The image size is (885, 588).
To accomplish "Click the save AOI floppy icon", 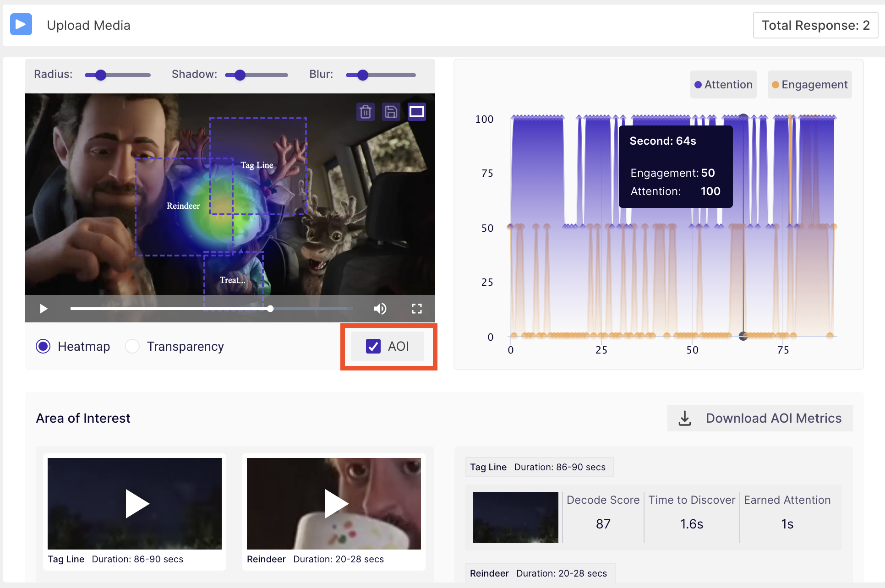I will tap(391, 112).
